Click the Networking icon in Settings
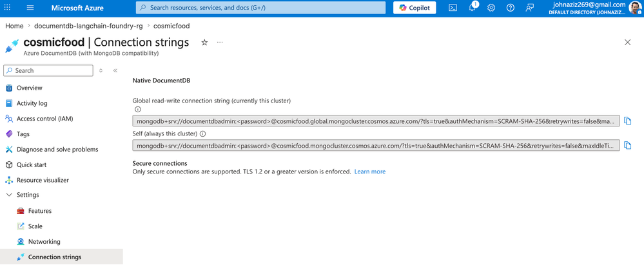The image size is (644, 267). point(21,242)
